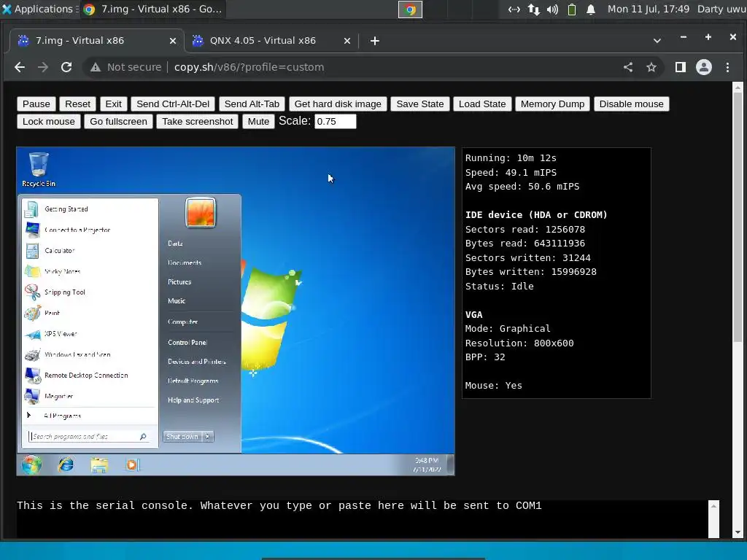This screenshot has width=747, height=560.
Task: Launch the Snipping Tool
Action: point(90,292)
